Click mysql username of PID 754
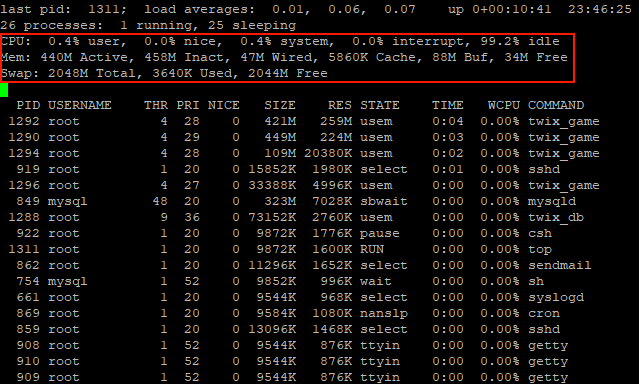This screenshot has height=384, width=639. [68, 281]
